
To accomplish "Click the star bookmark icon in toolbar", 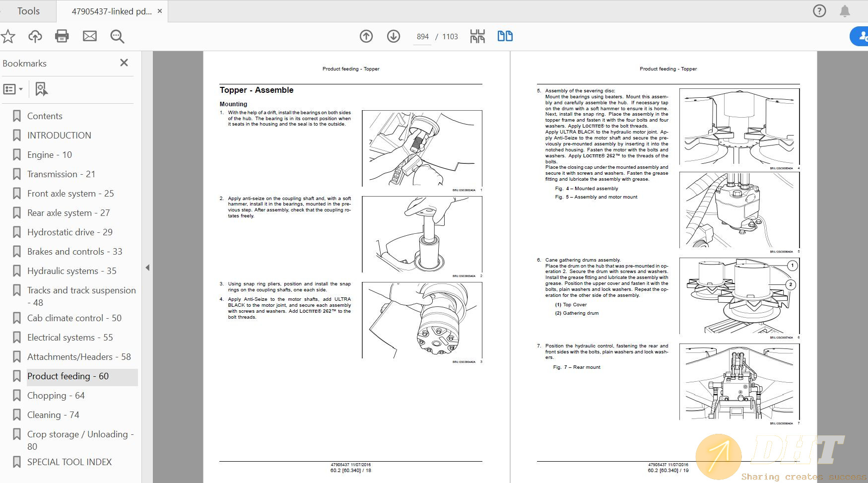I will (8, 36).
